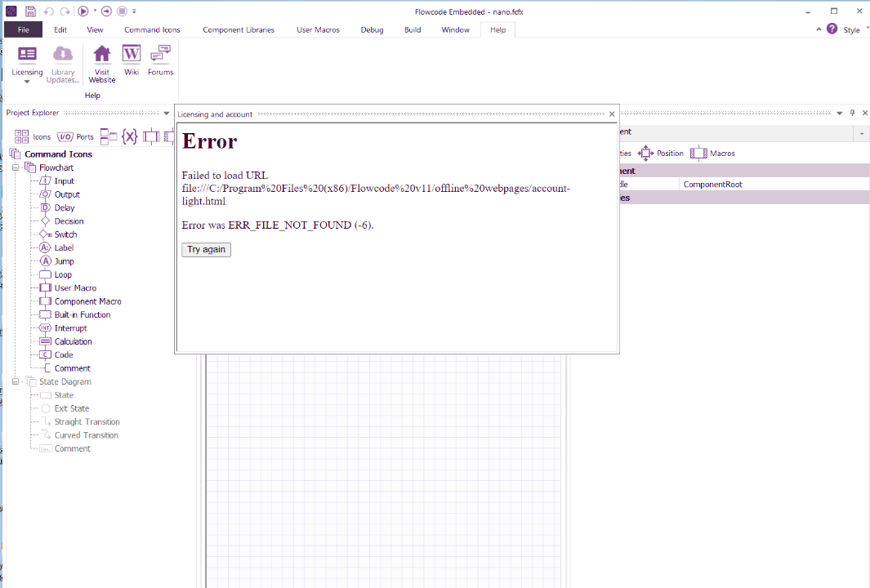Collapse the State Diagram tree node
This screenshot has width=870, height=588.
click(x=16, y=381)
